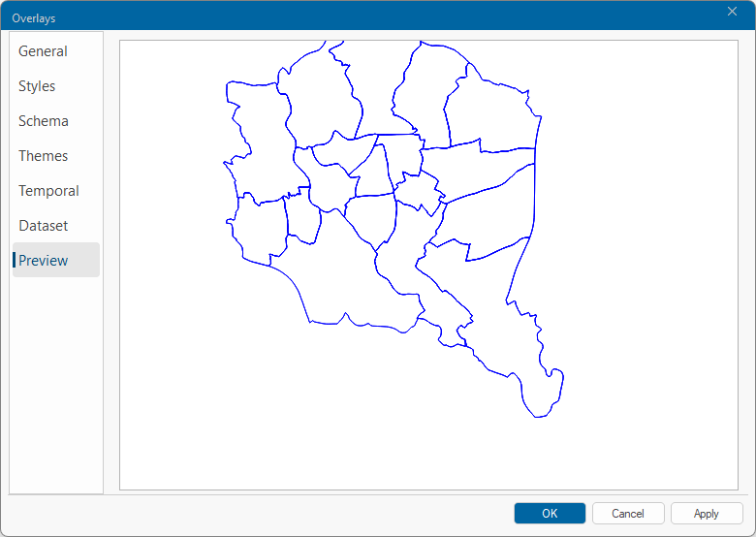This screenshot has width=756, height=537.
Task: Open the Temporal settings tab
Action: pos(49,191)
